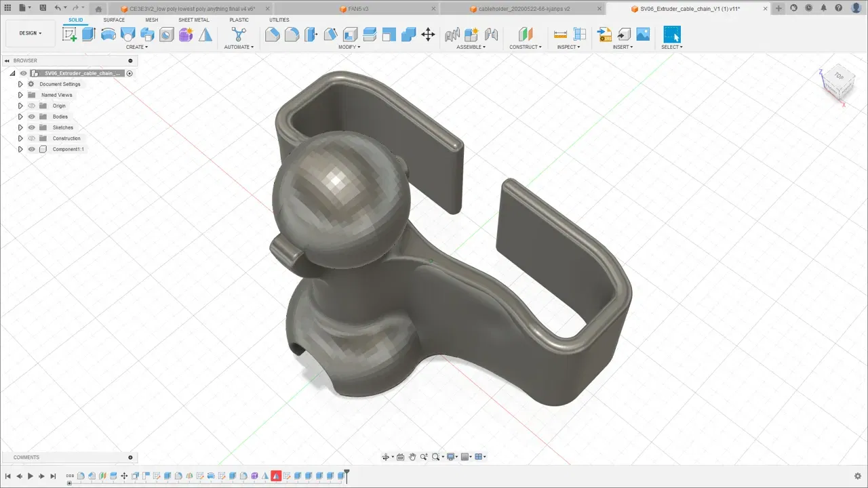Toggle visibility of Bodies folder

[31, 117]
